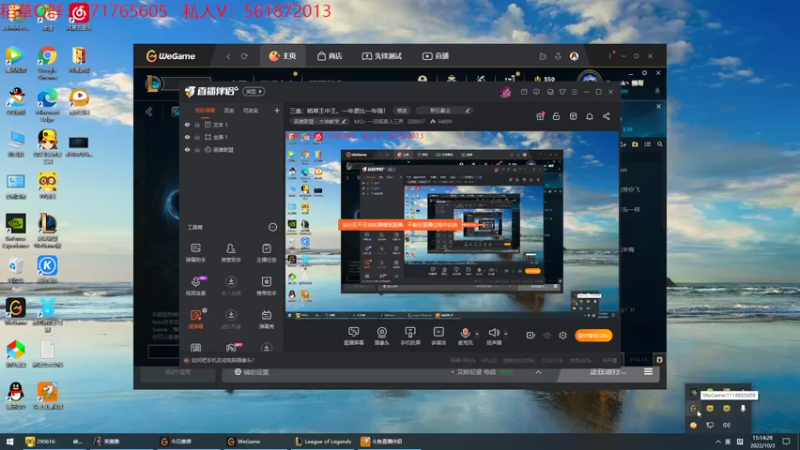Share the stream via share icon
Screen dimensions: 800x450
pos(606,116)
